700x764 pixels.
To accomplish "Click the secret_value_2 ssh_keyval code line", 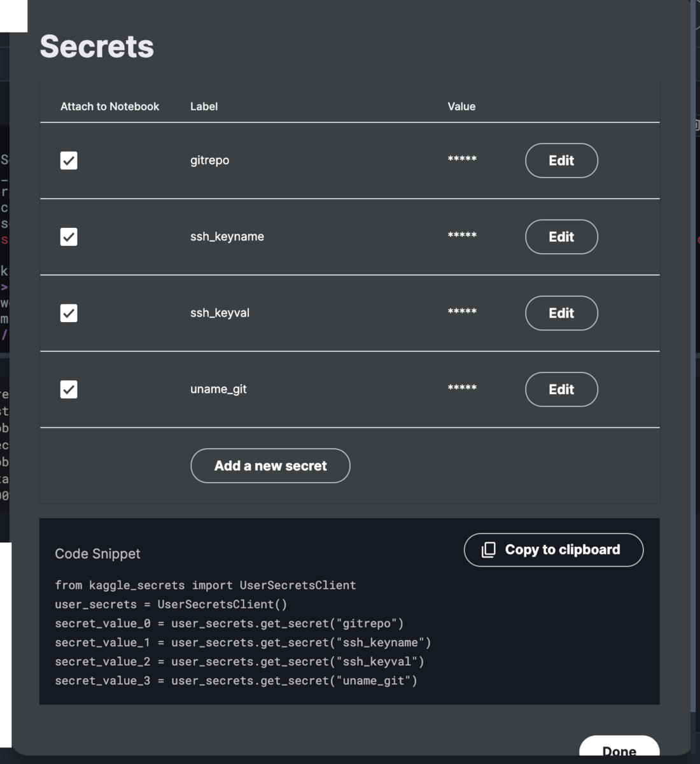I will click(x=239, y=661).
